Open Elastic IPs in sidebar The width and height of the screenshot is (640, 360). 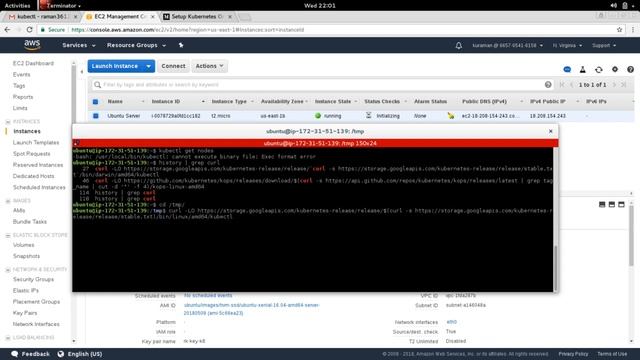click(x=25, y=291)
